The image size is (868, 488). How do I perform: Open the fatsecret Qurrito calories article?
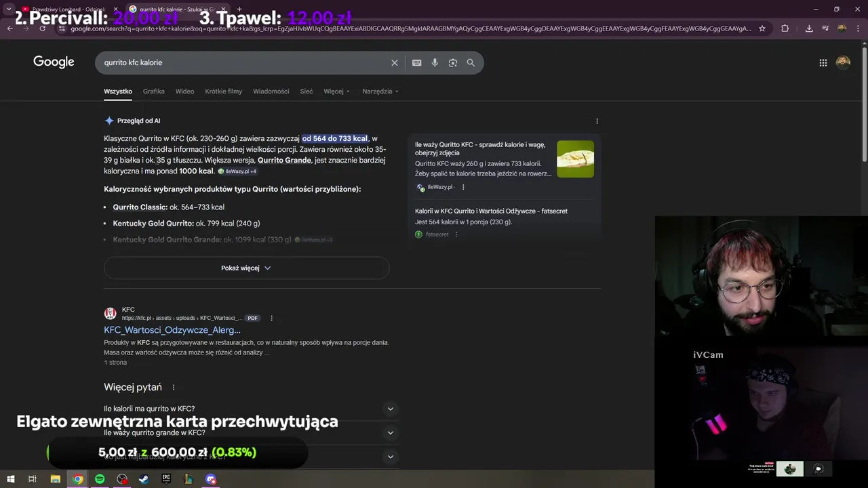[491, 211]
